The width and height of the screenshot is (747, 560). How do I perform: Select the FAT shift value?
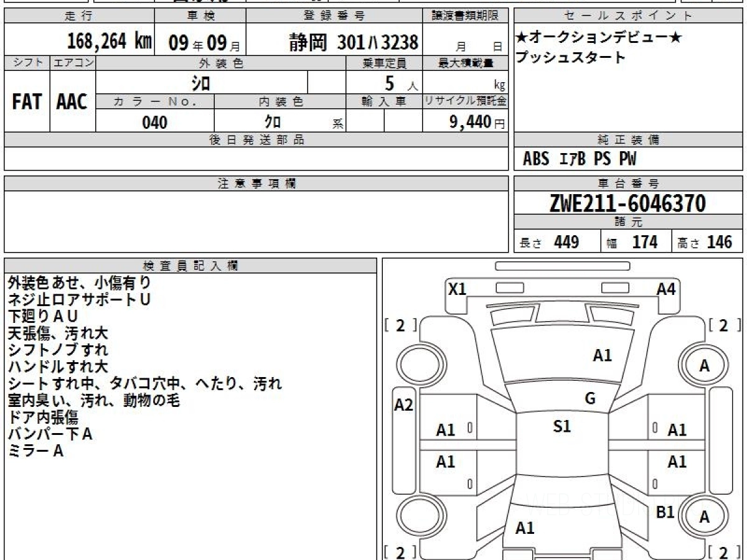click(x=27, y=102)
